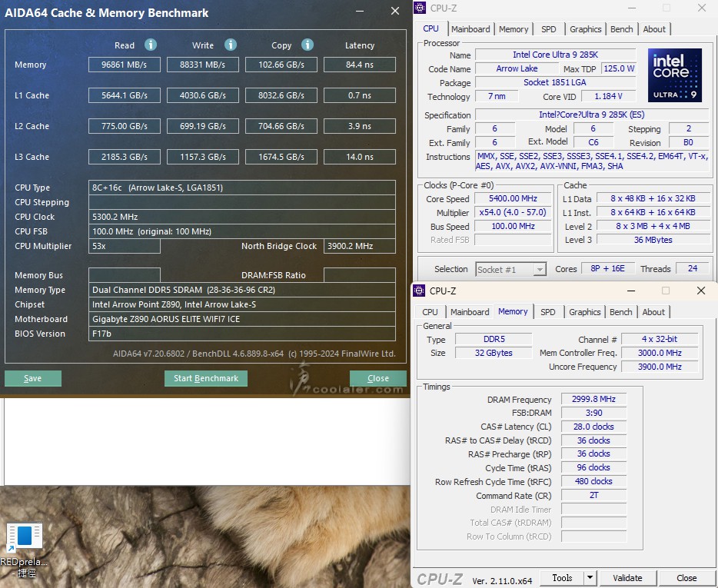Click the memory Size value 32 GBytes
This screenshot has width=718, height=588.
click(x=494, y=353)
